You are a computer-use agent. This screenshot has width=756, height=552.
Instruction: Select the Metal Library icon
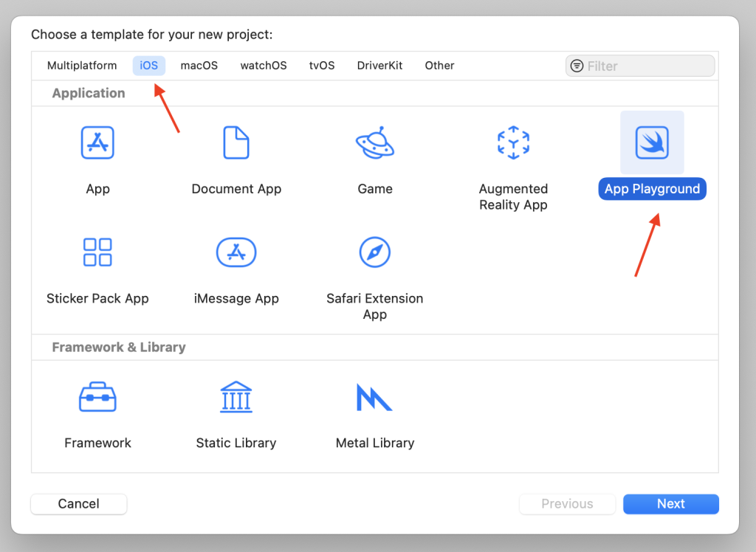[x=375, y=397]
